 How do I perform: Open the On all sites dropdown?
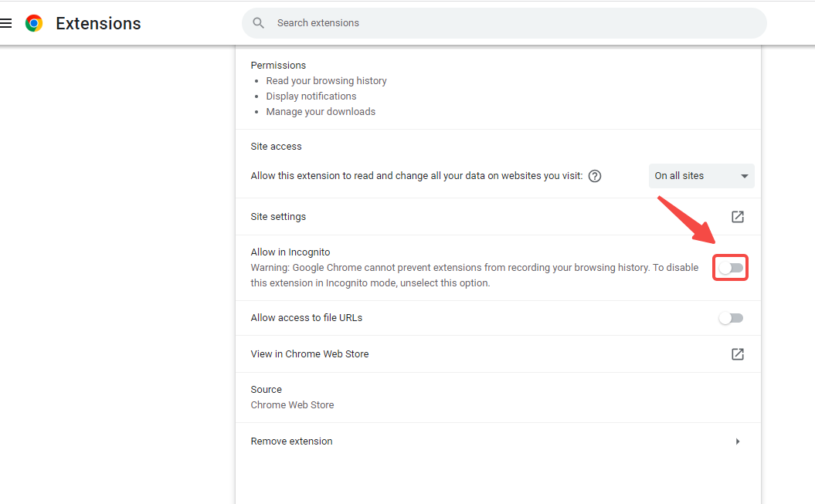pyautogui.click(x=701, y=176)
